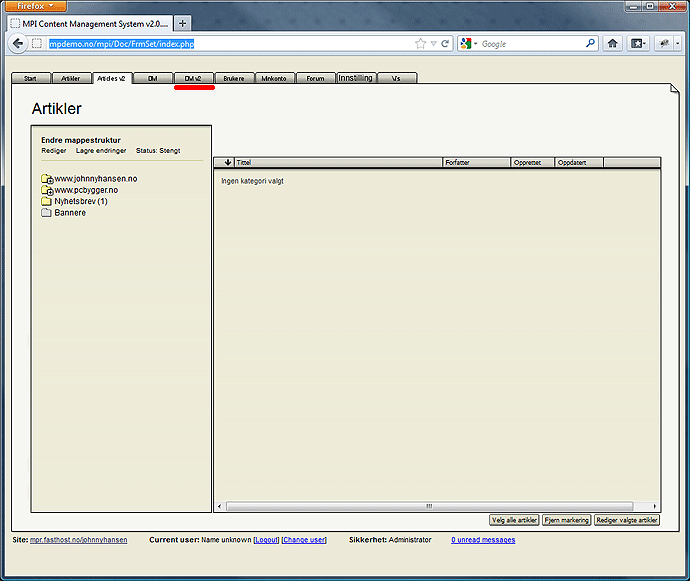Viewport: 690px width, 581px height.
Task: Click the Artikler page heading
Action: (56, 108)
